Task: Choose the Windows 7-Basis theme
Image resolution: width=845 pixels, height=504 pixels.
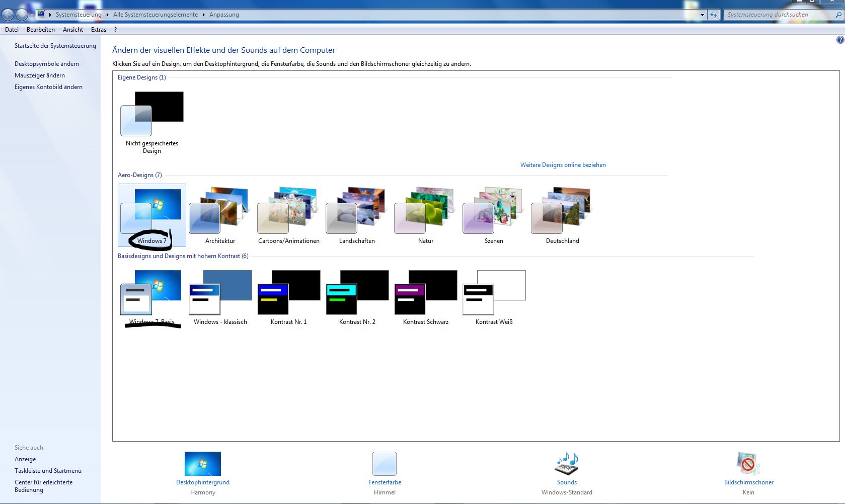Action: tap(152, 297)
